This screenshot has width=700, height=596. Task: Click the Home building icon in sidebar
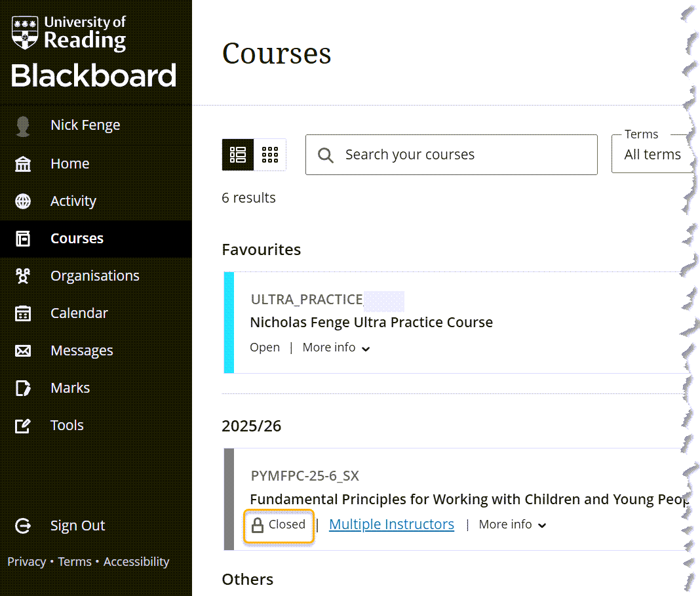(23, 164)
